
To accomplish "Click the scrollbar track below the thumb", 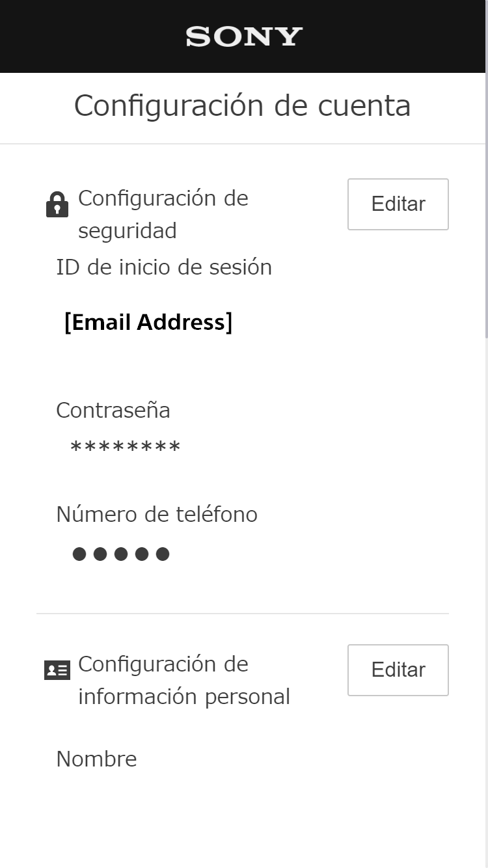I will tap(486, 586).
